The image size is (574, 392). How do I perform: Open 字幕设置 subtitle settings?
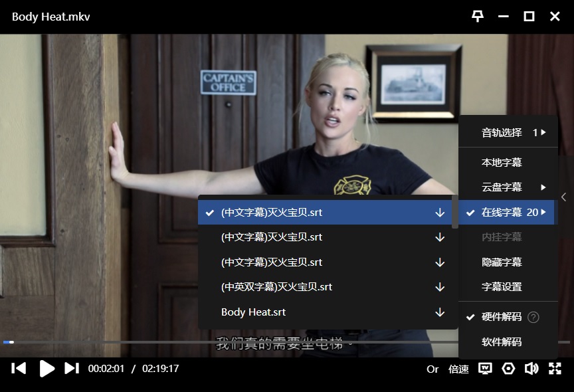pyautogui.click(x=502, y=287)
